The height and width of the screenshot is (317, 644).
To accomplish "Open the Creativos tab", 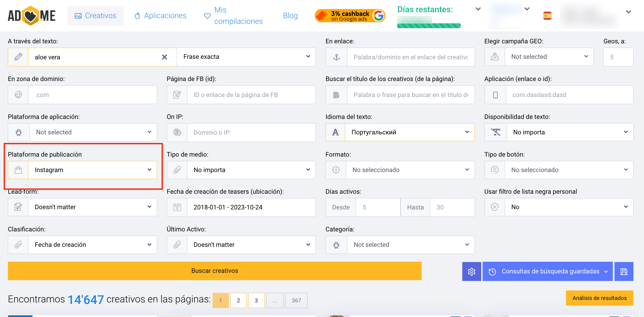I will click(95, 16).
